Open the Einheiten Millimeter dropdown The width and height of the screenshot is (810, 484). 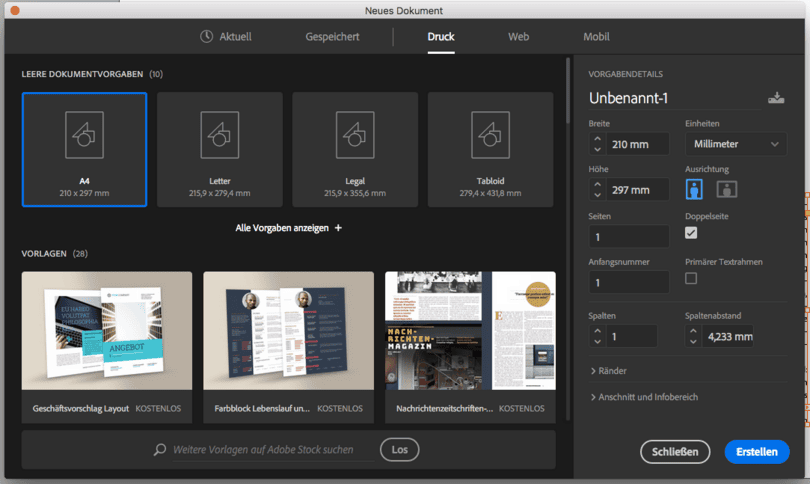736,144
